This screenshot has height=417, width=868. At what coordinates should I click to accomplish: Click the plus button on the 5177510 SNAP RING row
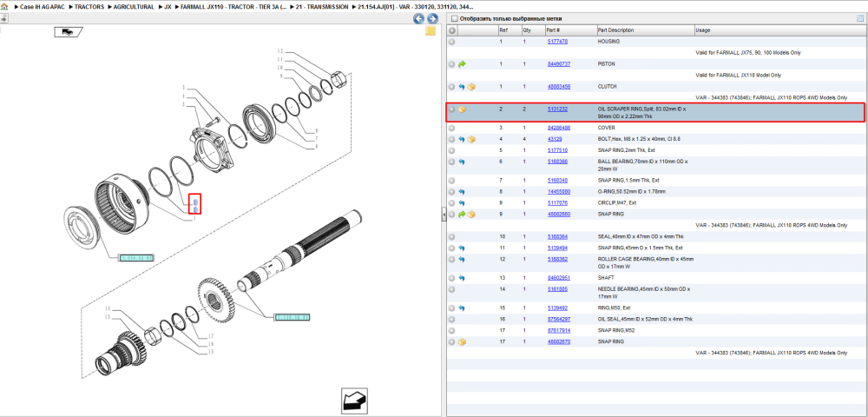tap(452, 150)
